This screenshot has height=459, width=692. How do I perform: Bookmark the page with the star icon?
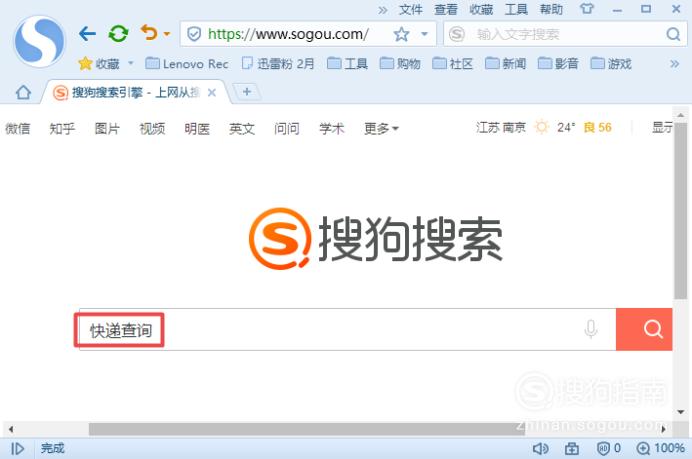point(401,34)
